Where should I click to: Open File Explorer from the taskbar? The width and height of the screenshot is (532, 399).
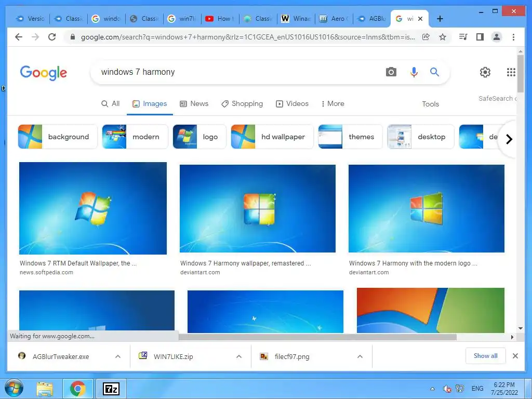[45, 389]
